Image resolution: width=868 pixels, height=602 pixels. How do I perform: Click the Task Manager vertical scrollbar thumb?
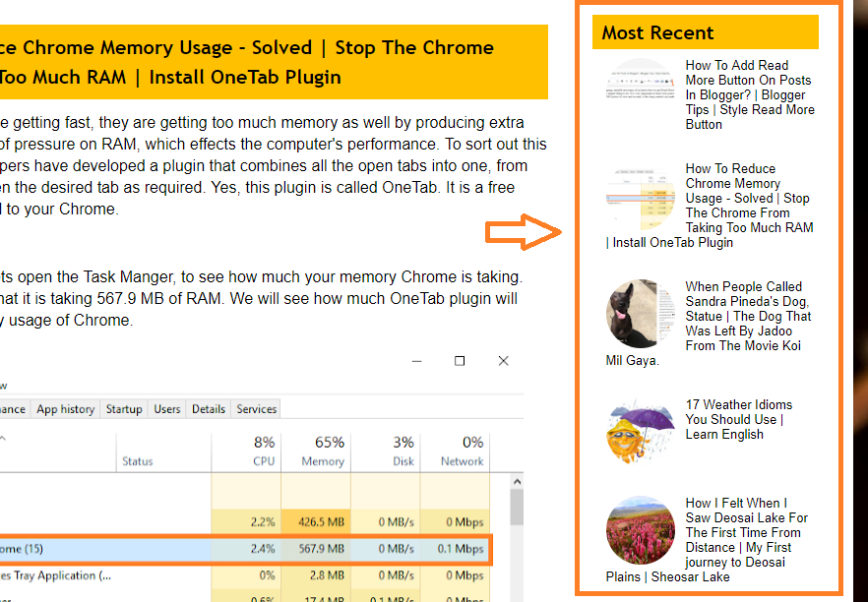tap(517, 508)
